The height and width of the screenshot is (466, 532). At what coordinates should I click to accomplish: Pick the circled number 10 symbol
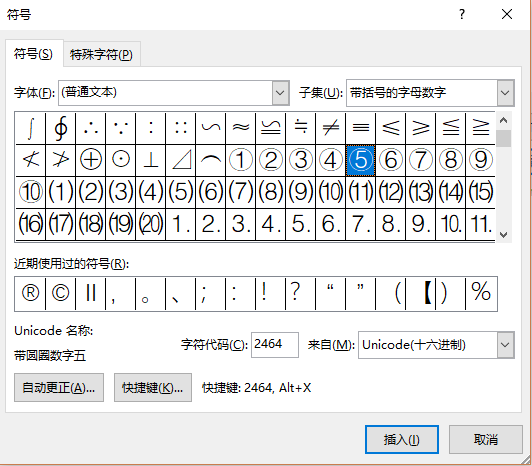[x=31, y=192]
